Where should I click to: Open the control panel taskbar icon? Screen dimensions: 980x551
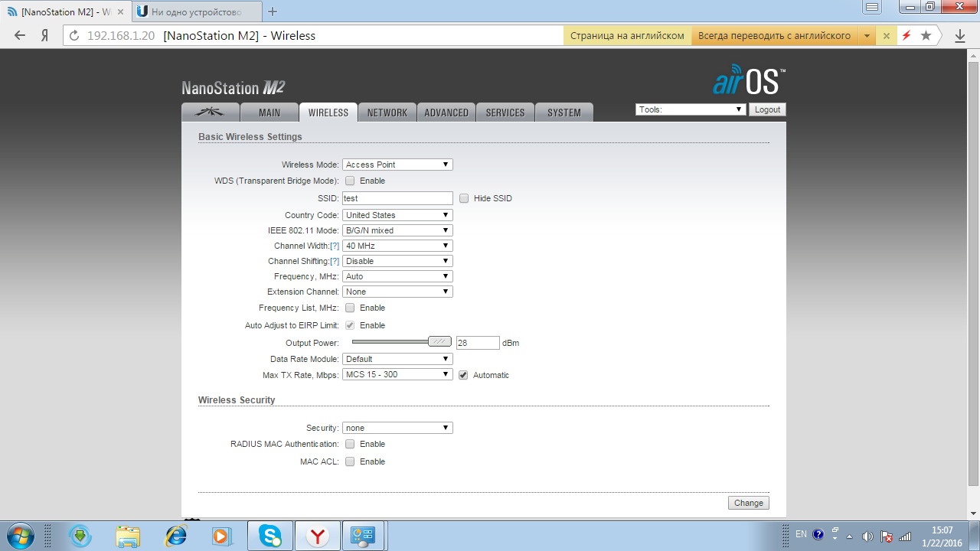(361, 536)
